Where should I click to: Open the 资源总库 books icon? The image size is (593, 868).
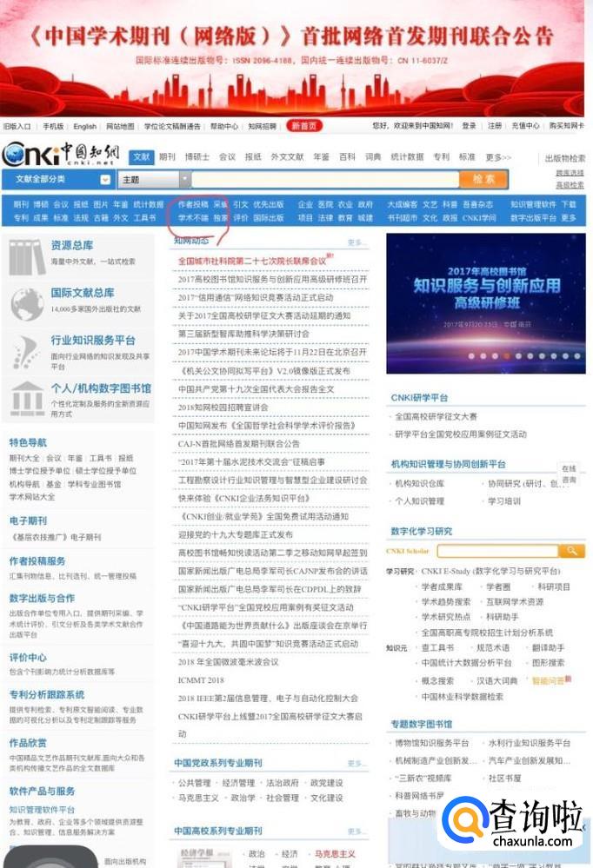click(x=27, y=255)
